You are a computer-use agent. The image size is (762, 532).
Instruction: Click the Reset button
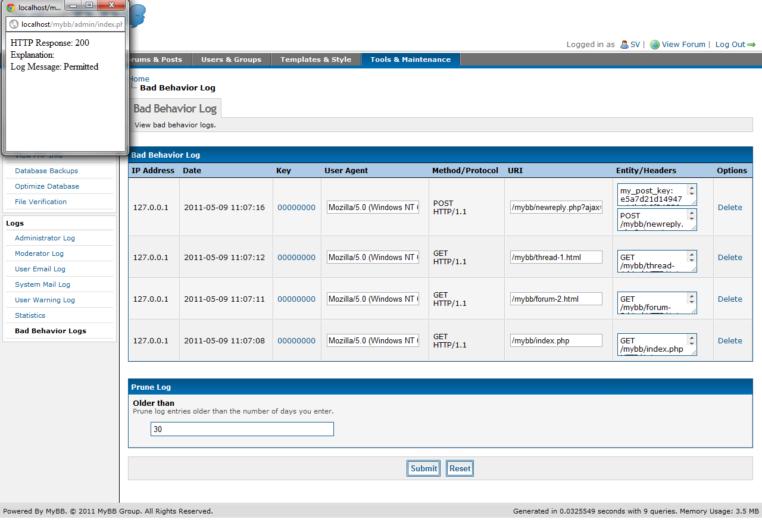tap(460, 468)
